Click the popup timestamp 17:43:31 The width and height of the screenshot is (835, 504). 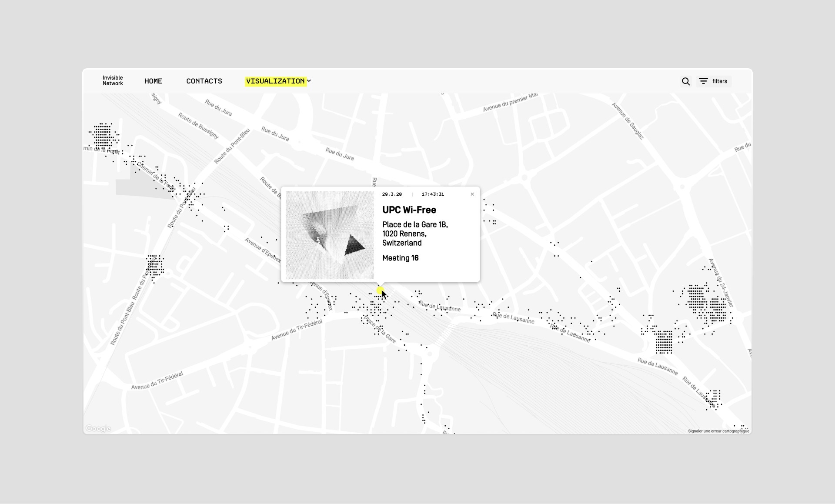433,194
